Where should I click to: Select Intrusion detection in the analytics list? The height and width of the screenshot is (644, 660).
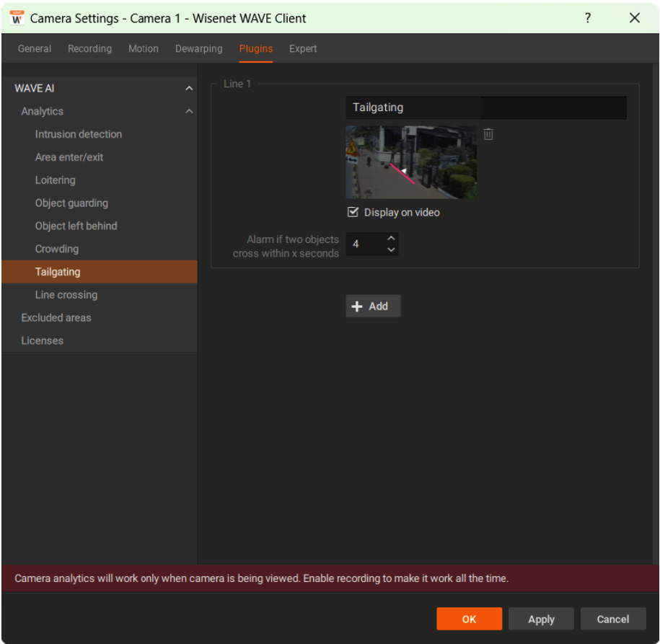100,134
